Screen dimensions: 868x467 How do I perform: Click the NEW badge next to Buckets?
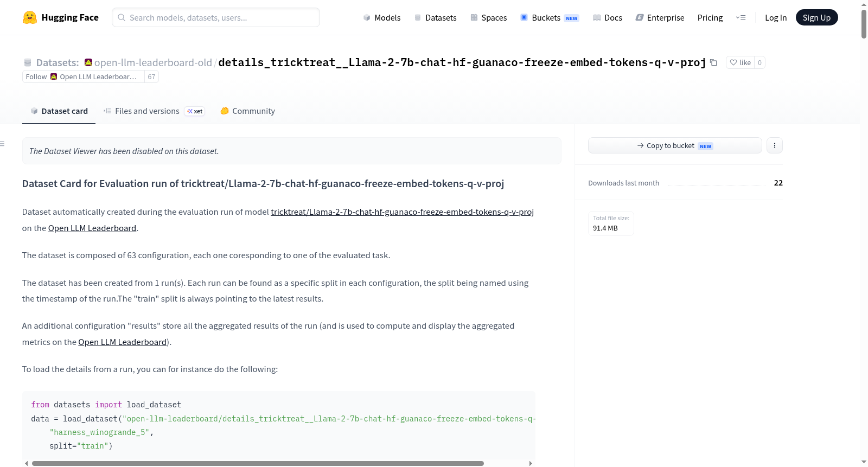tap(571, 18)
